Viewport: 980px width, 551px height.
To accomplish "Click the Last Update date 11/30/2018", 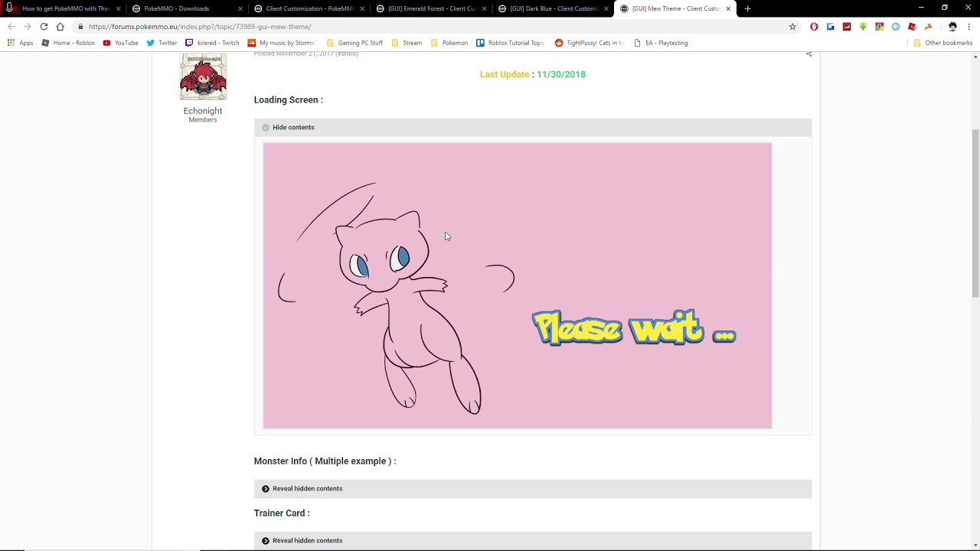I will point(561,74).
